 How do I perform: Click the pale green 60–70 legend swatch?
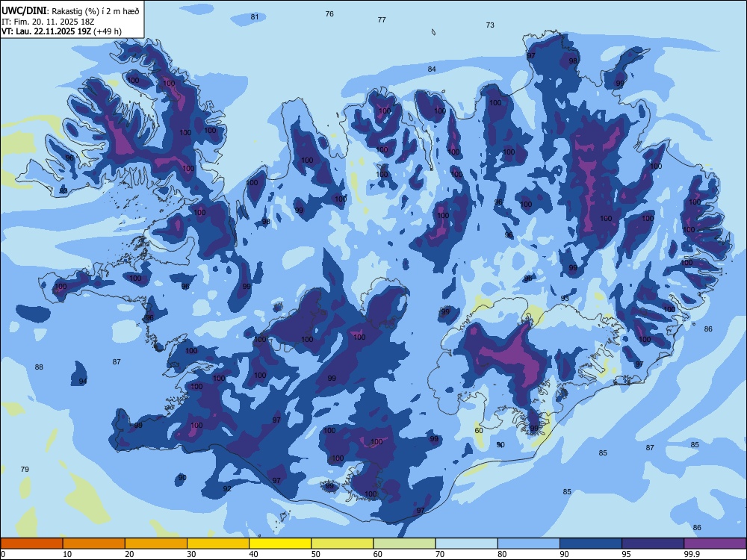coord(404,544)
